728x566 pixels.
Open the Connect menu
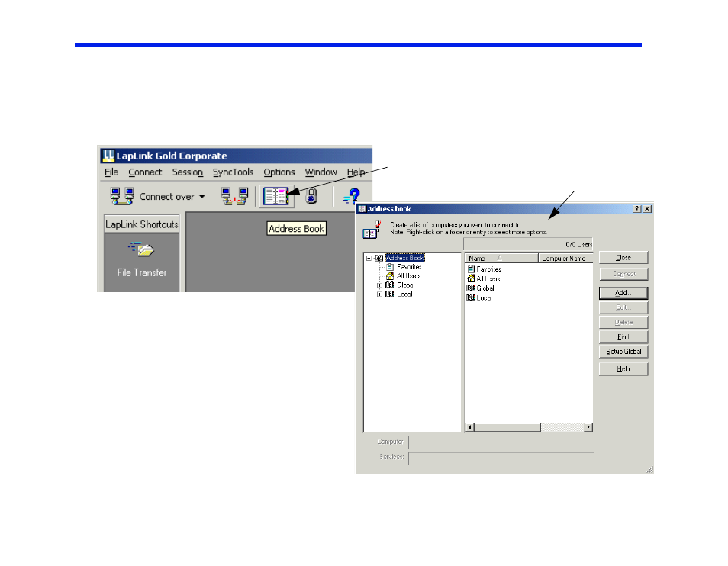point(145,172)
